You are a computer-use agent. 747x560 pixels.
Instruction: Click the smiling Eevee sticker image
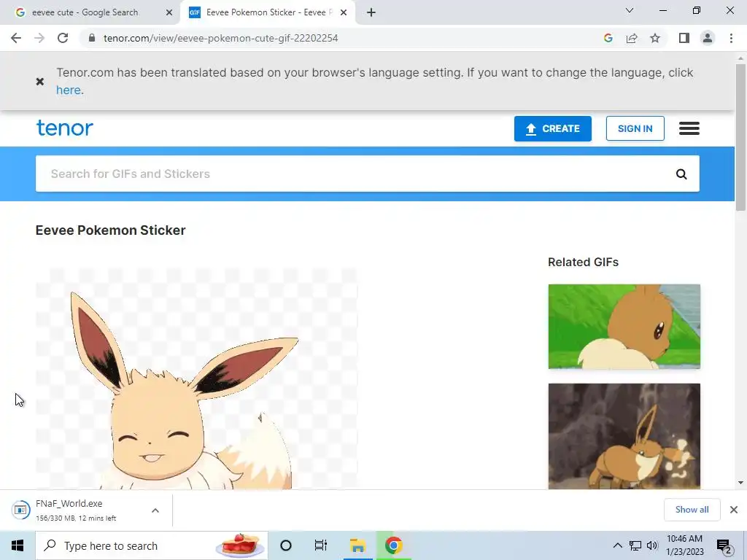tap(196, 378)
